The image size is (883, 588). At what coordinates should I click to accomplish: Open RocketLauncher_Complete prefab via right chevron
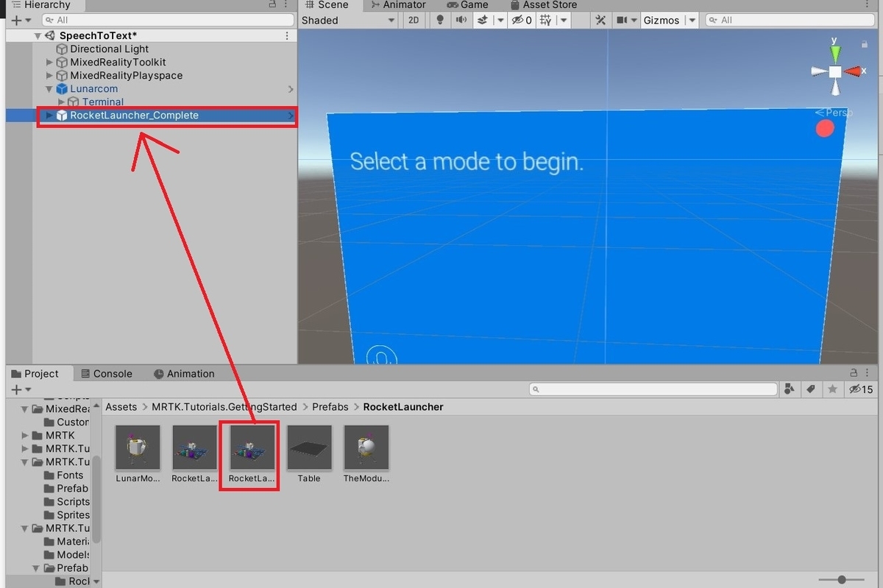click(x=291, y=116)
